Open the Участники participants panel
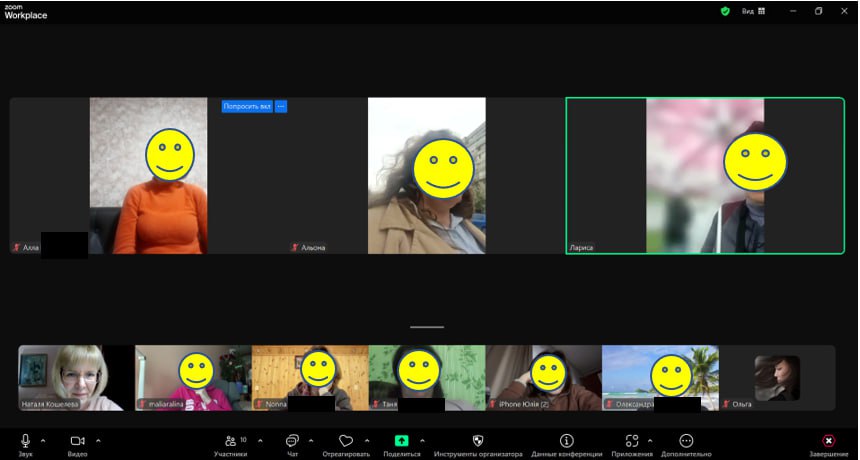860x460 pixels. point(230,440)
